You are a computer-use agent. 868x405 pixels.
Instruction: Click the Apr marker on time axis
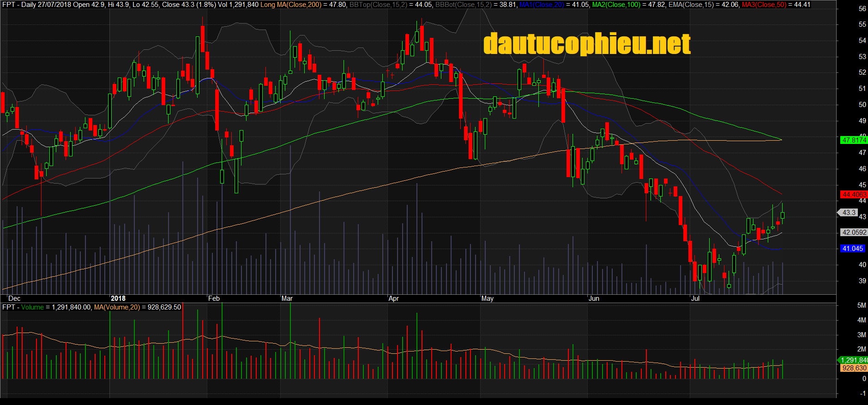coord(393,298)
